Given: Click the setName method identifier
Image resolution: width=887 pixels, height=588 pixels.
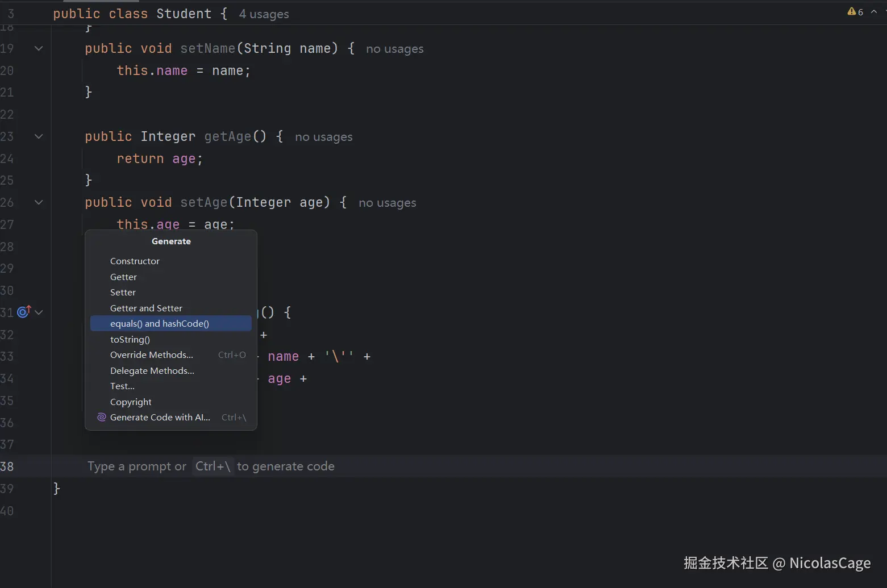Looking at the screenshot, I should click(x=207, y=48).
